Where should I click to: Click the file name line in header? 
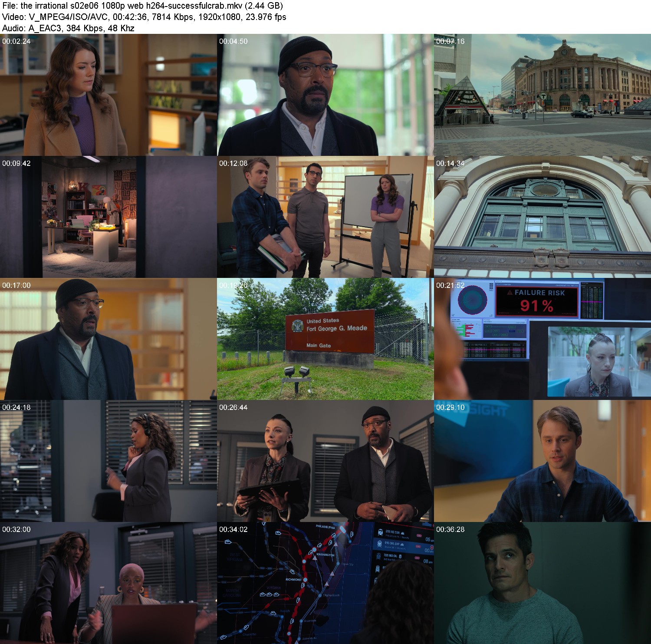142,6
